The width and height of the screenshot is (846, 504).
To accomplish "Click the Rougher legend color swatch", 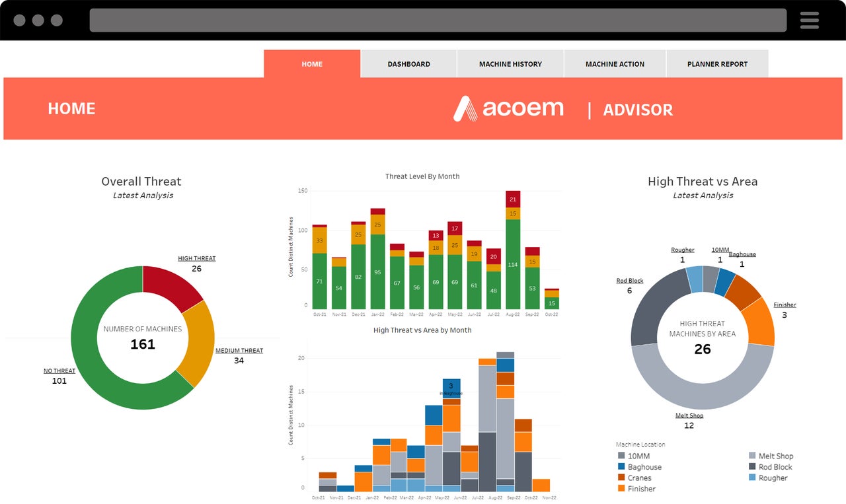I will tap(752, 478).
